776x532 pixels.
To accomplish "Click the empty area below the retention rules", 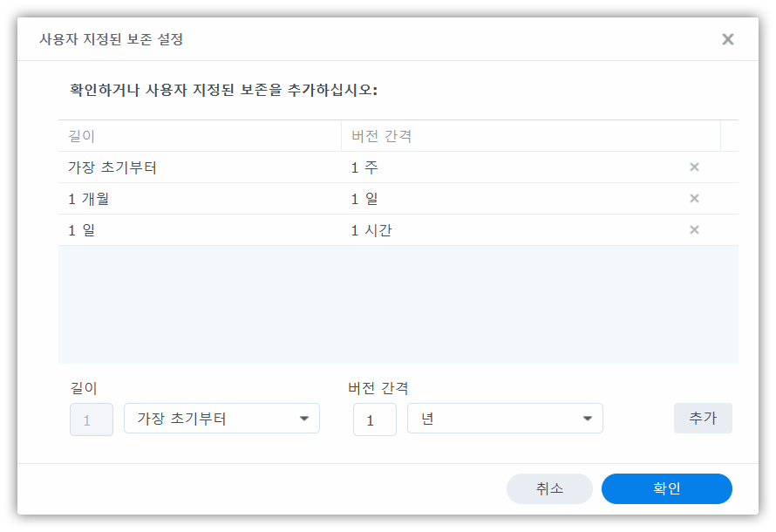I will coord(398,304).
